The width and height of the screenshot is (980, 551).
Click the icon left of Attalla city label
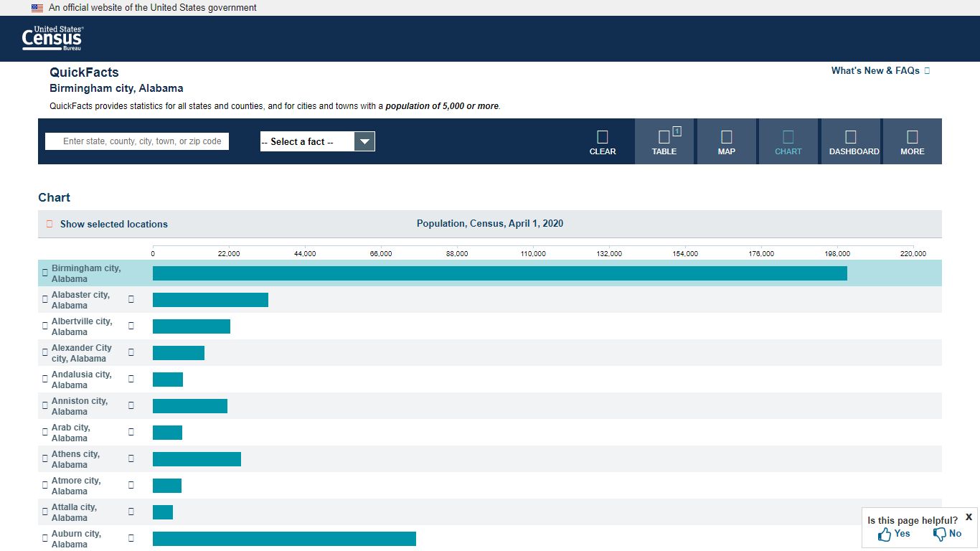(x=45, y=512)
